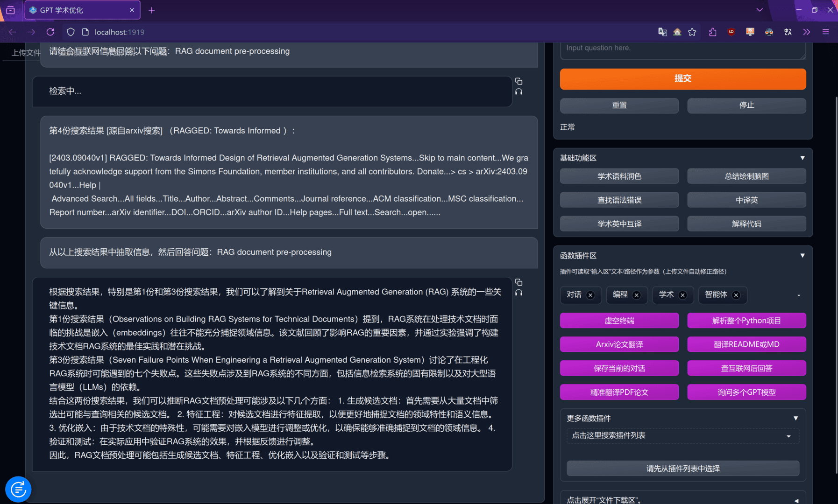Launch the '虚空终端' plugin

(x=619, y=321)
